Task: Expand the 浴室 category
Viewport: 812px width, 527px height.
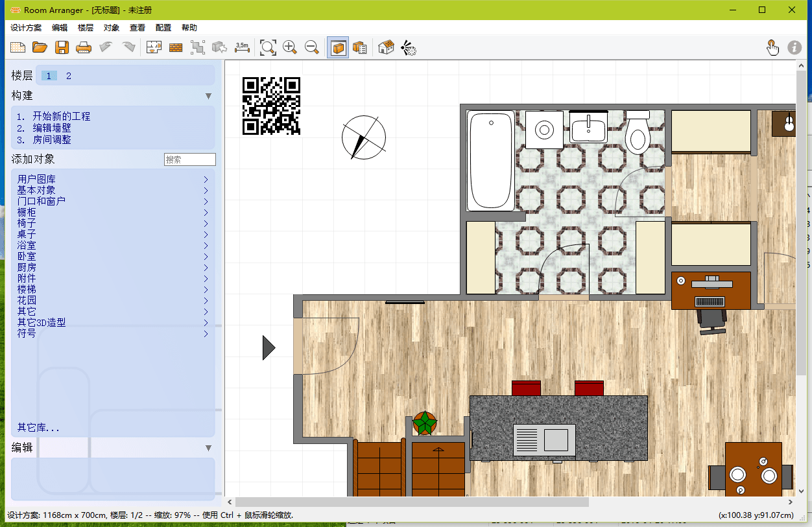Action: (27, 246)
